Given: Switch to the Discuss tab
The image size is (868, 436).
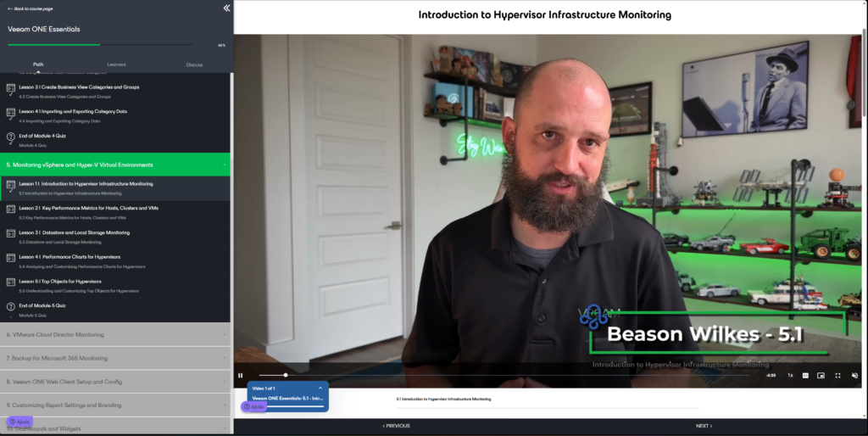Looking at the screenshot, I should (x=194, y=64).
